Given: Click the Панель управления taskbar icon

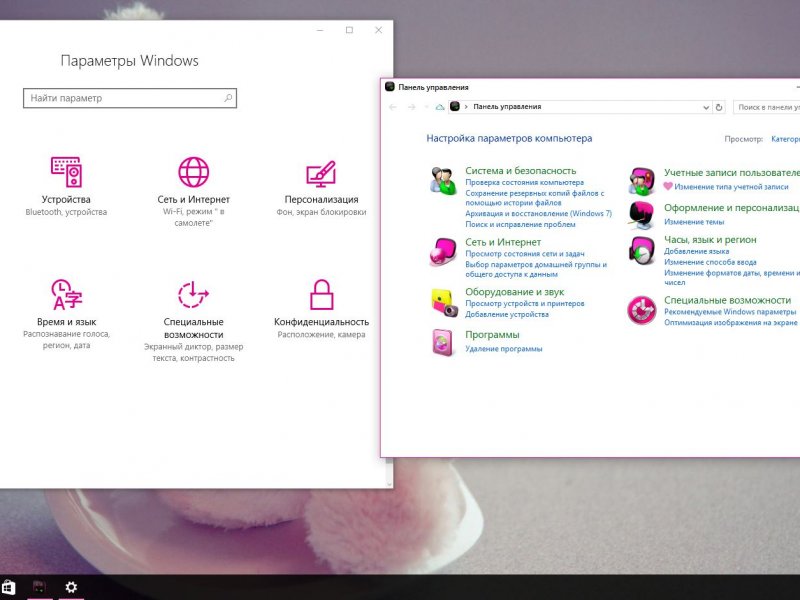Looking at the screenshot, I should pos(39,587).
